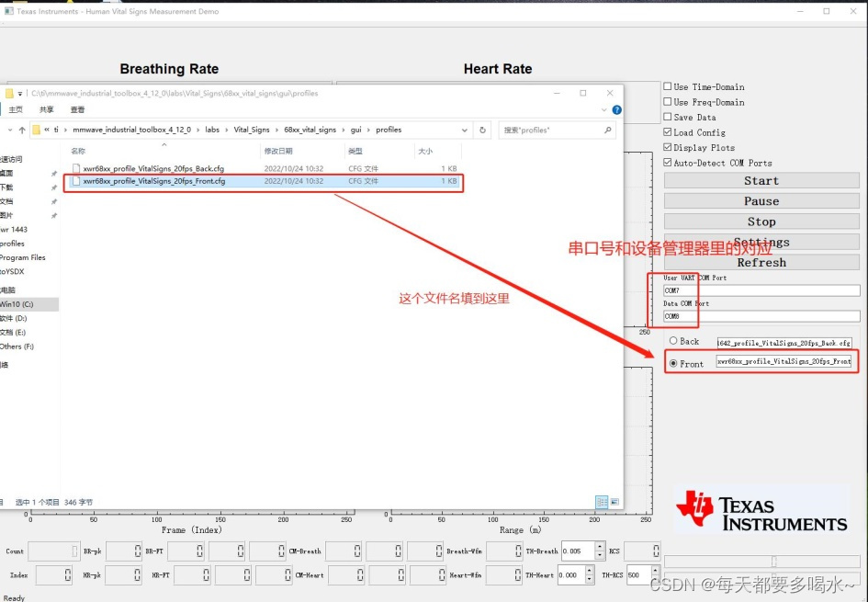Toggle the Display Plots checkbox

click(668, 147)
